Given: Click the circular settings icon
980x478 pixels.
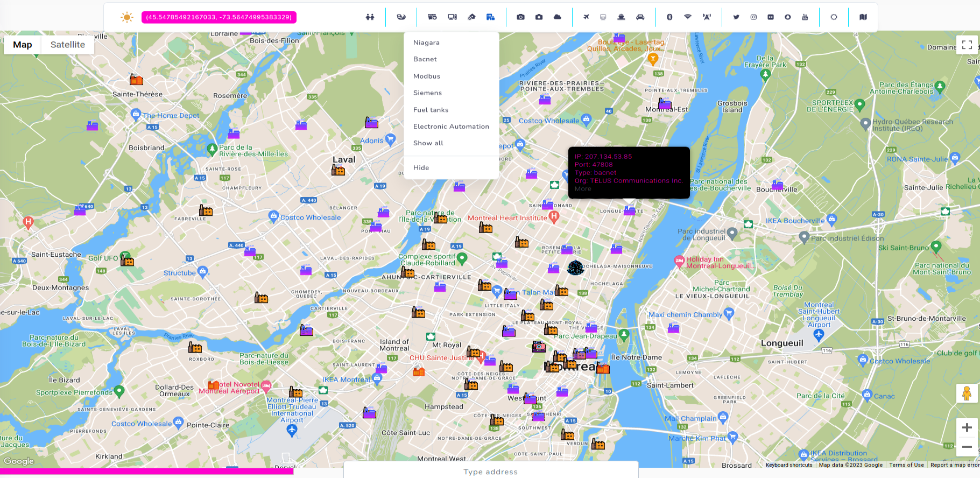Looking at the screenshot, I should pos(834,17).
